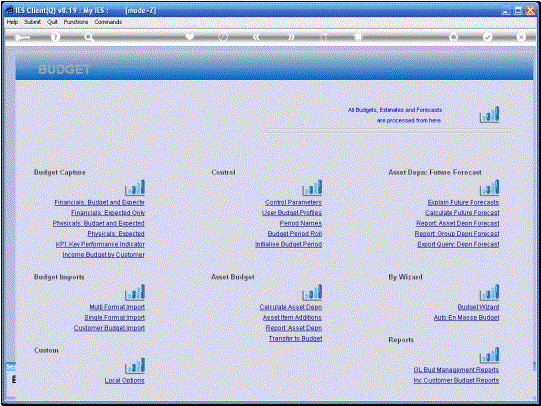Image resolution: width=541 pixels, height=406 pixels.
Task: Open Calculate Future Forecast link
Action: click(462, 212)
